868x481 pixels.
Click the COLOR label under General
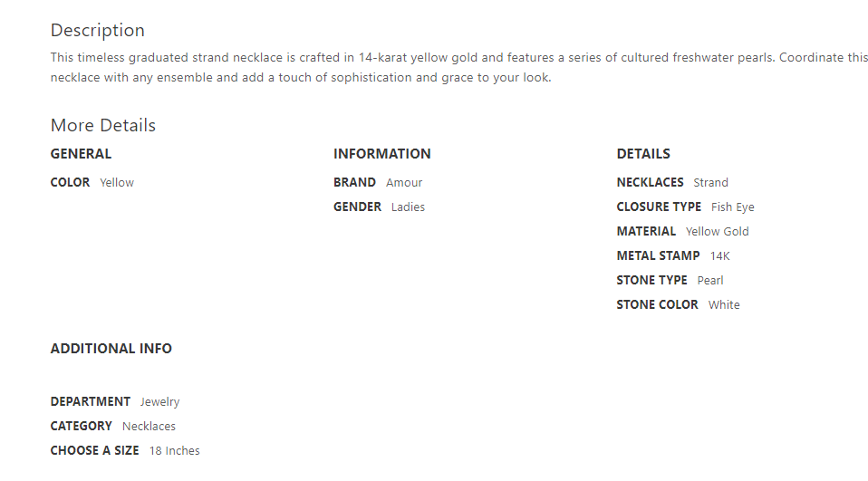tap(70, 183)
